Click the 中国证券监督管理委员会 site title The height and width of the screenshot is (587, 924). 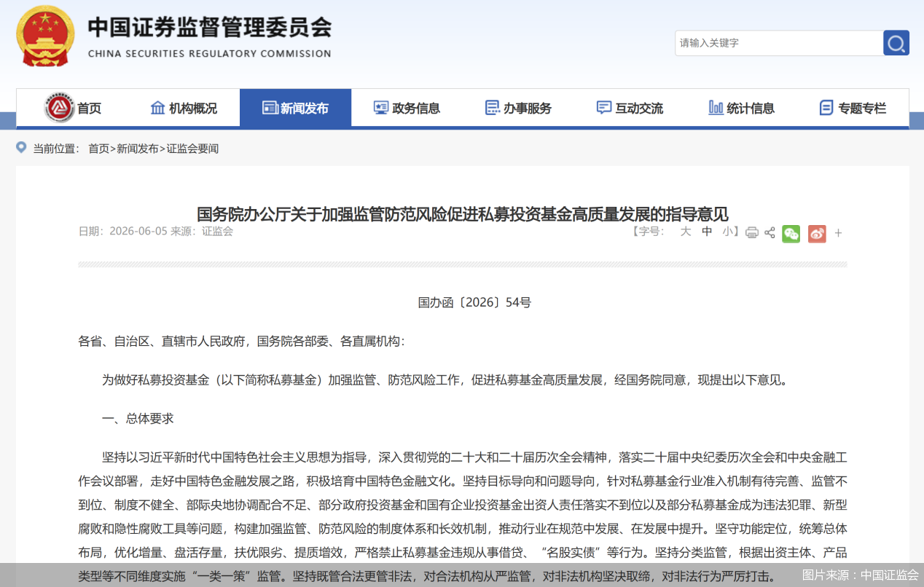pyautogui.click(x=210, y=28)
